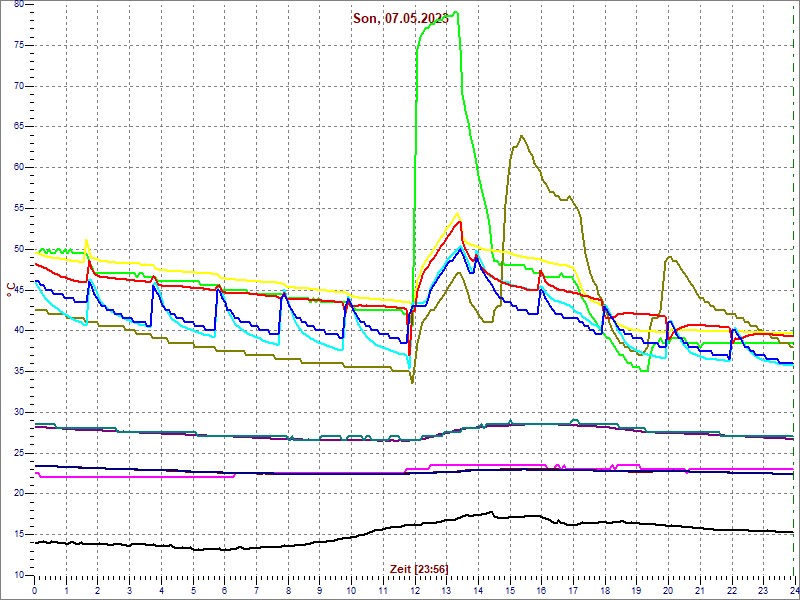Select the olive curve's peak near hour 15
800x600 pixels.
pos(521,136)
